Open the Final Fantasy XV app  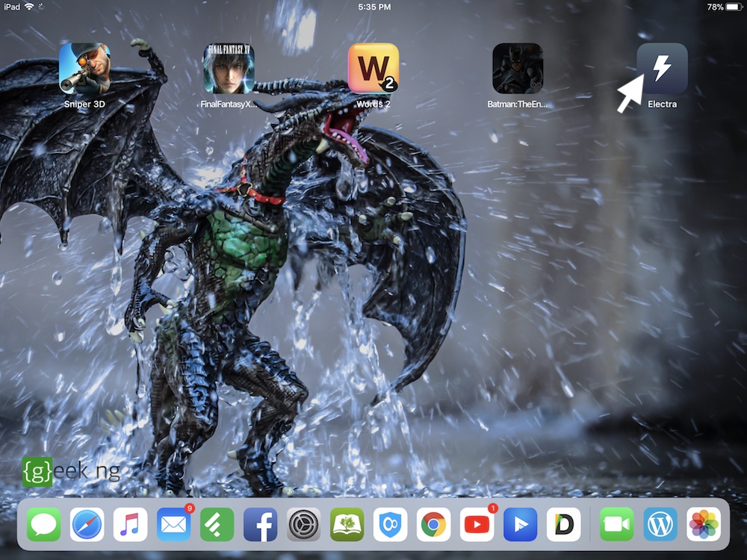coord(229,68)
